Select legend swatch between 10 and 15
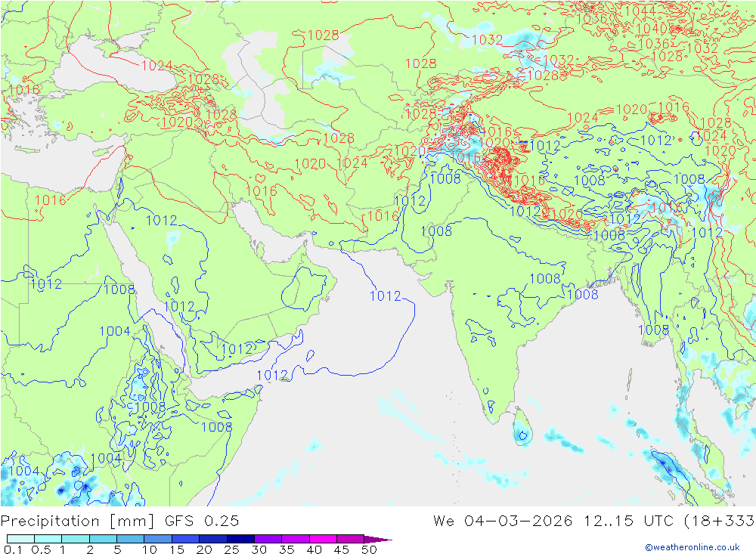 point(158,539)
